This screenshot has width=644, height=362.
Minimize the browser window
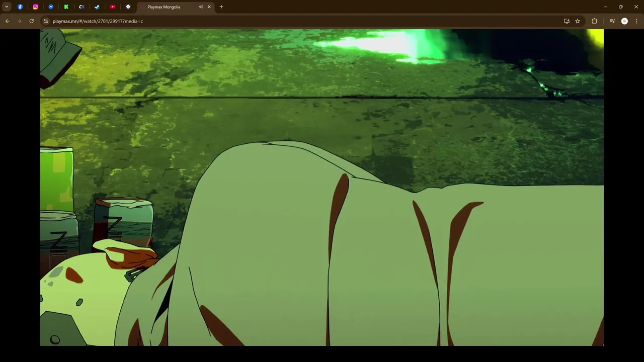tap(605, 7)
